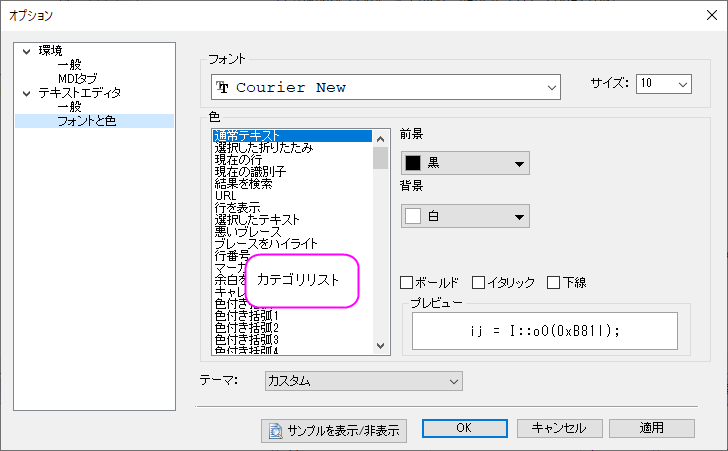This screenshot has width=728, height=451.
Task: Click the プレビュー sample text box
Action: pos(545,331)
